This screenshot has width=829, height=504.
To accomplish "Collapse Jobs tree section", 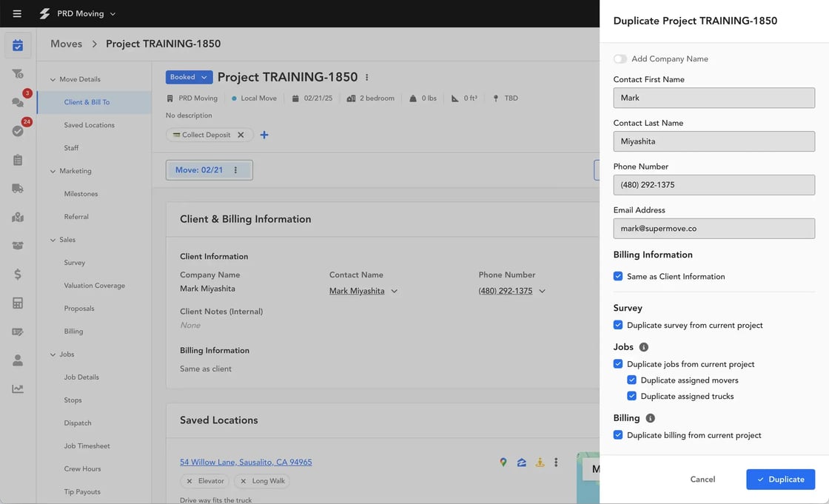I will (53, 355).
